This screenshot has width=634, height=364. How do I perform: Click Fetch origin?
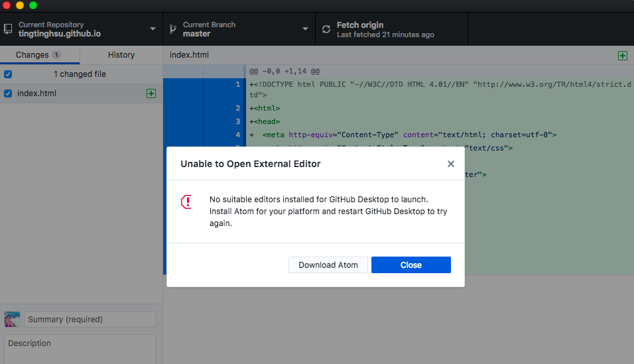click(x=391, y=29)
